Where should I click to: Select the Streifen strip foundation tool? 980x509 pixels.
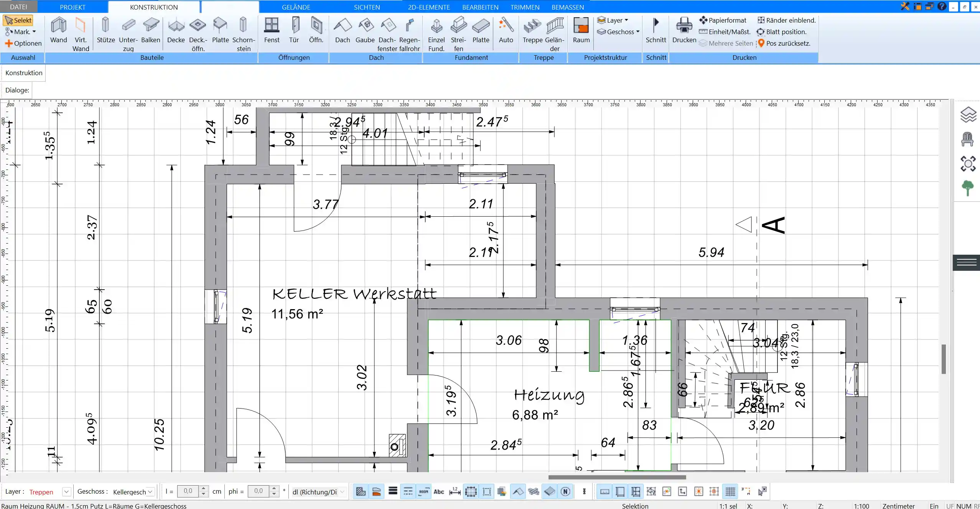[x=458, y=34]
